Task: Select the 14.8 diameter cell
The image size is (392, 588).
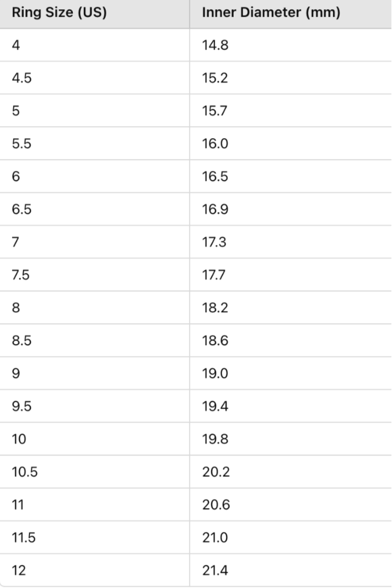Action: tap(215, 45)
